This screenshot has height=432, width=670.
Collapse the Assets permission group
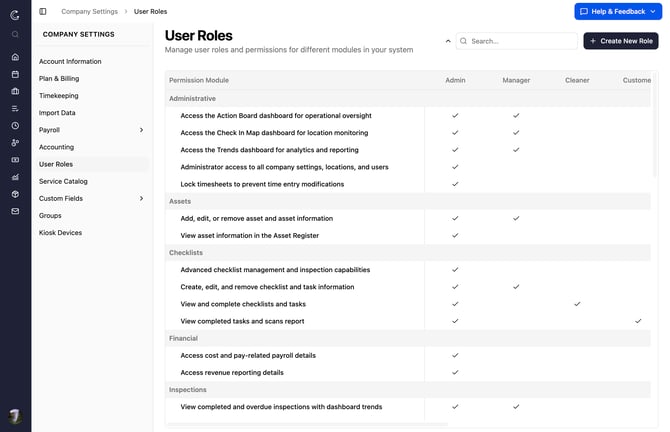408,201
